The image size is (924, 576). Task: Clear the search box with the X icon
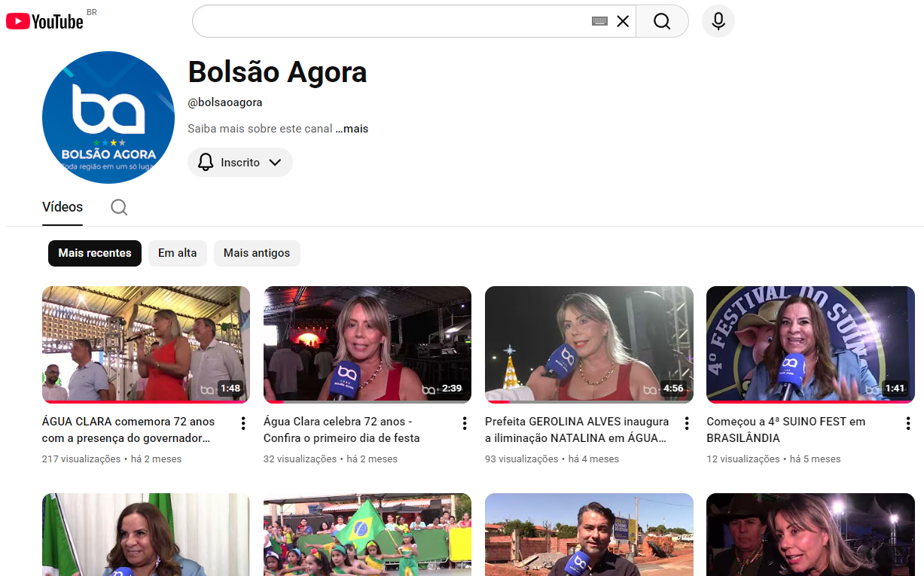point(623,21)
